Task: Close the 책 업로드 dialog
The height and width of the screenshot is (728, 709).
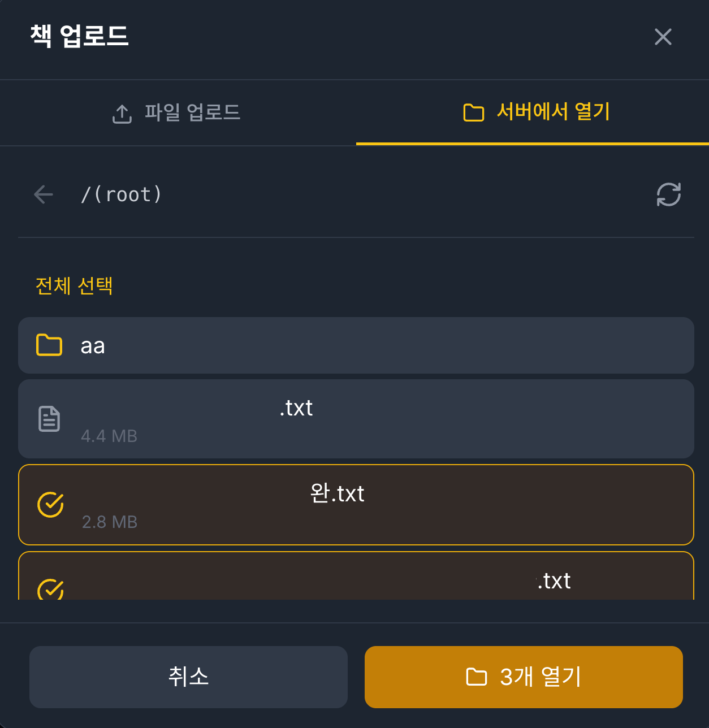Action: pyautogui.click(x=663, y=37)
